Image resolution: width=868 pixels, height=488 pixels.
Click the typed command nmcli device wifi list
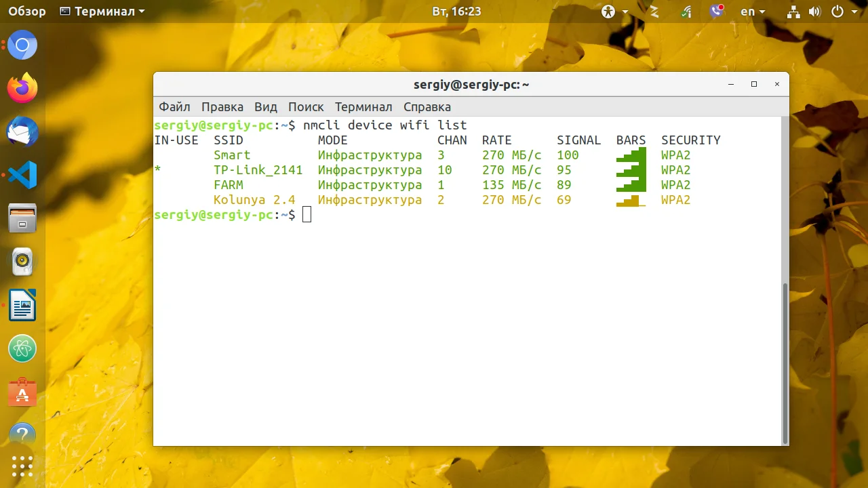pos(385,125)
